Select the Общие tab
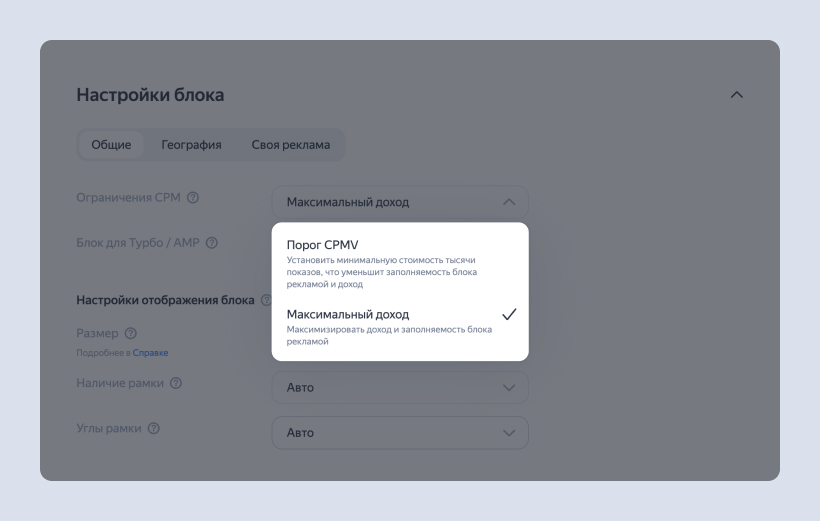820x521 pixels. tap(111, 144)
